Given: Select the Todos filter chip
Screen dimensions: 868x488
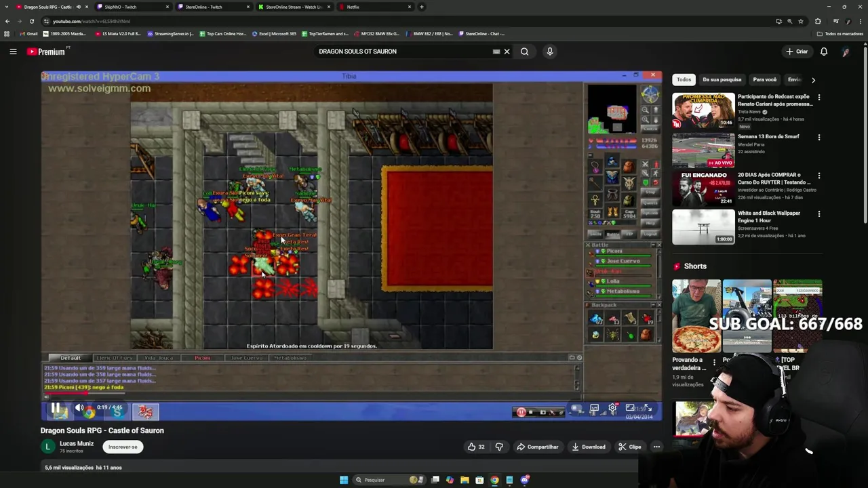Looking at the screenshot, I should [684, 79].
